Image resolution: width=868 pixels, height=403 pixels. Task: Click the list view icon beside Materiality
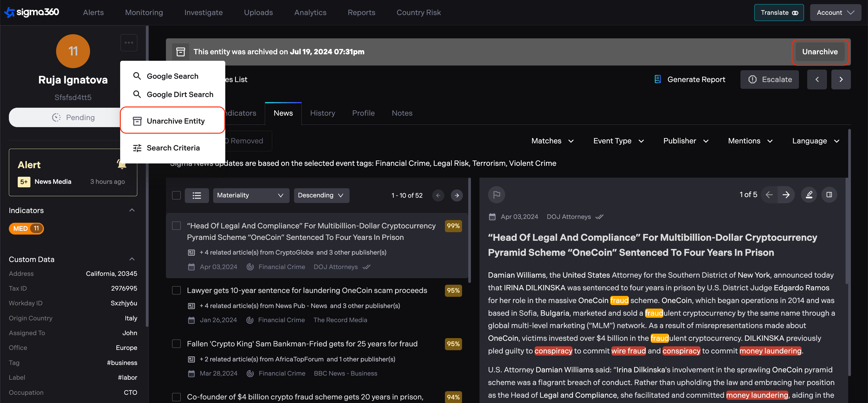197,195
